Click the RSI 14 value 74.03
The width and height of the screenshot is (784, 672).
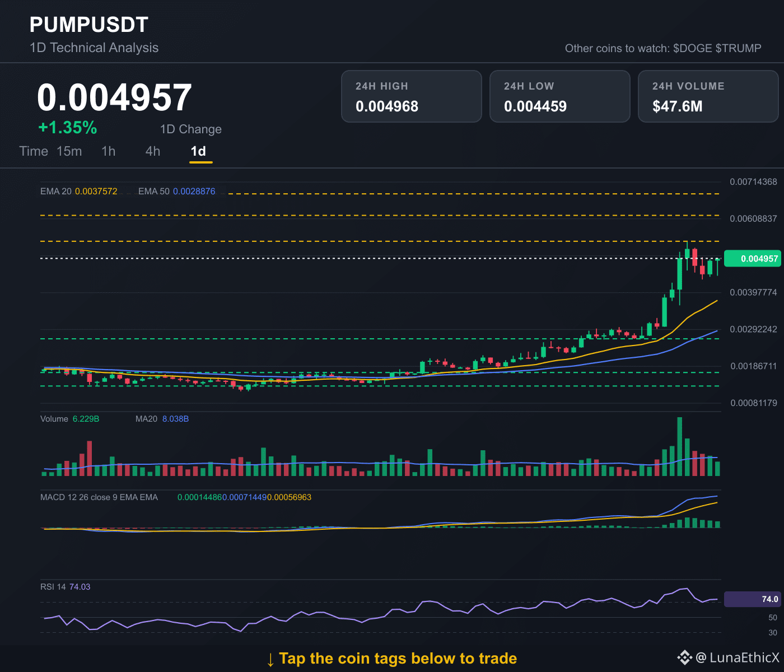tap(80, 587)
